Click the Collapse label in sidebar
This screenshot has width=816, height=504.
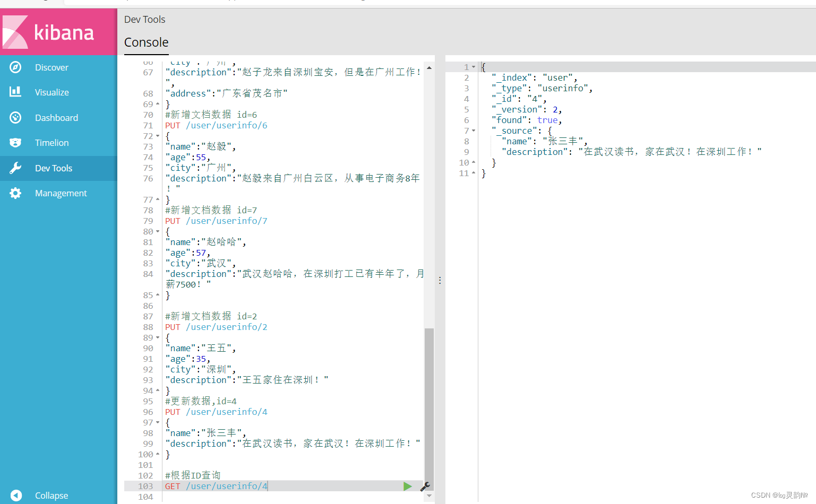[51, 495]
